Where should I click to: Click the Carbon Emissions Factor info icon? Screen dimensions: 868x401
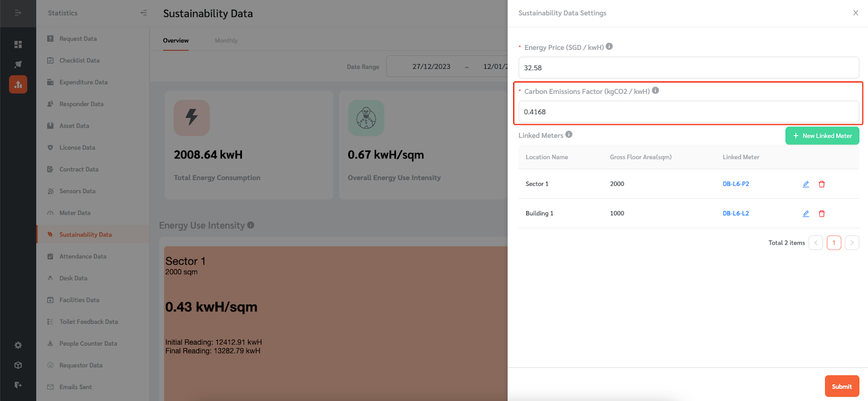click(x=655, y=91)
